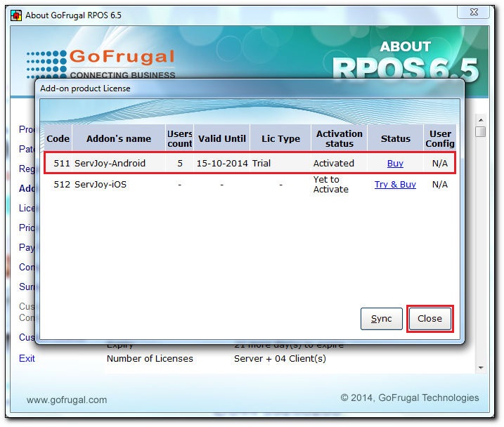Screen dimensions: 504x427
Task: Click the scrollbar thumb in the About window
Action: 481,131
